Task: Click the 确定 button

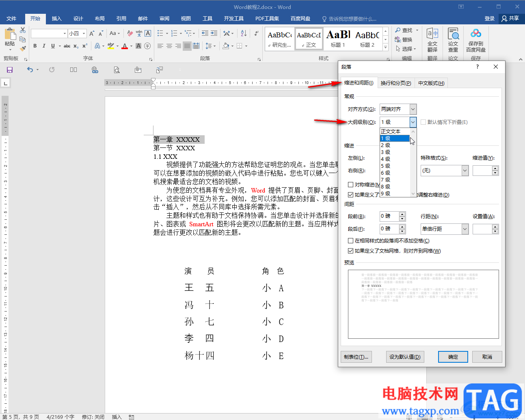Action: 453,357
